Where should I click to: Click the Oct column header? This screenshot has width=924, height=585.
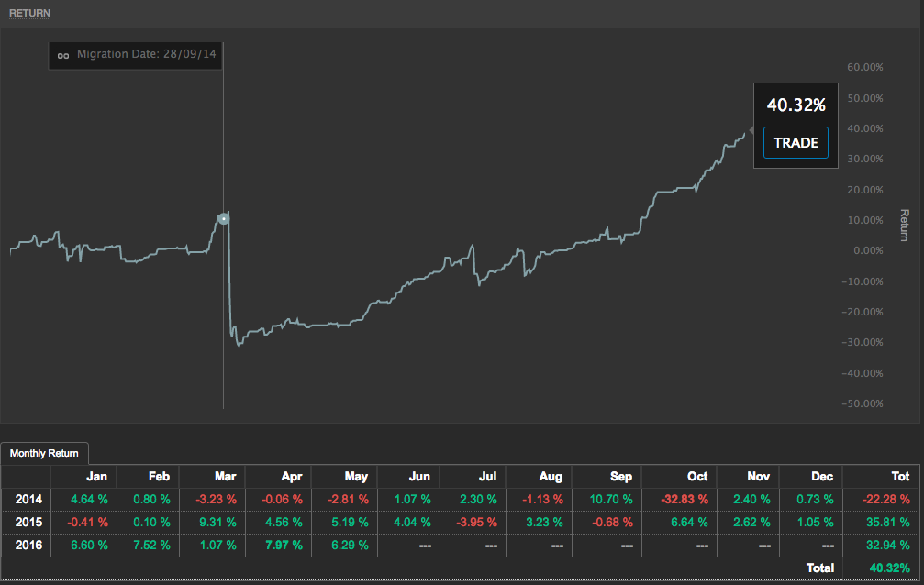click(696, 476)
